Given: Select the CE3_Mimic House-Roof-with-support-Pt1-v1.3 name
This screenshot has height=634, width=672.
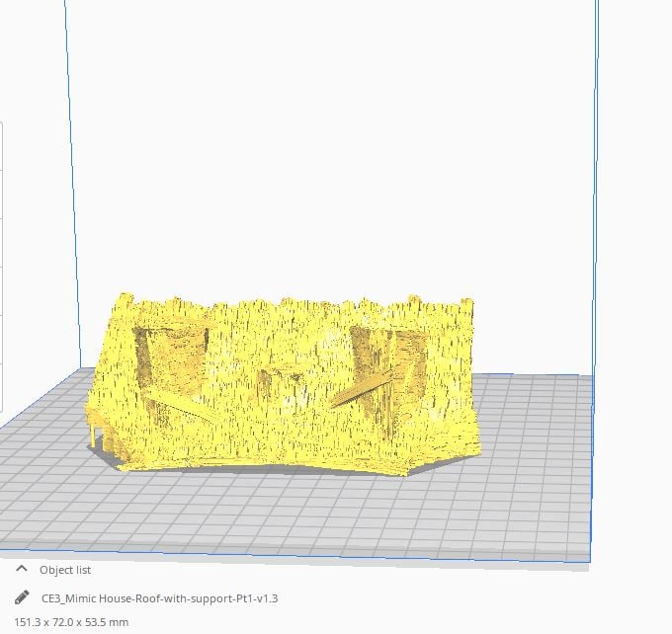Looking at the screenshot, I should click(x=159, y=598).
